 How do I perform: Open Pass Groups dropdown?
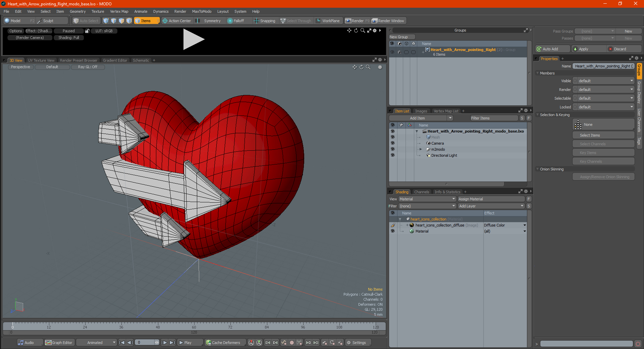point(595,31)
